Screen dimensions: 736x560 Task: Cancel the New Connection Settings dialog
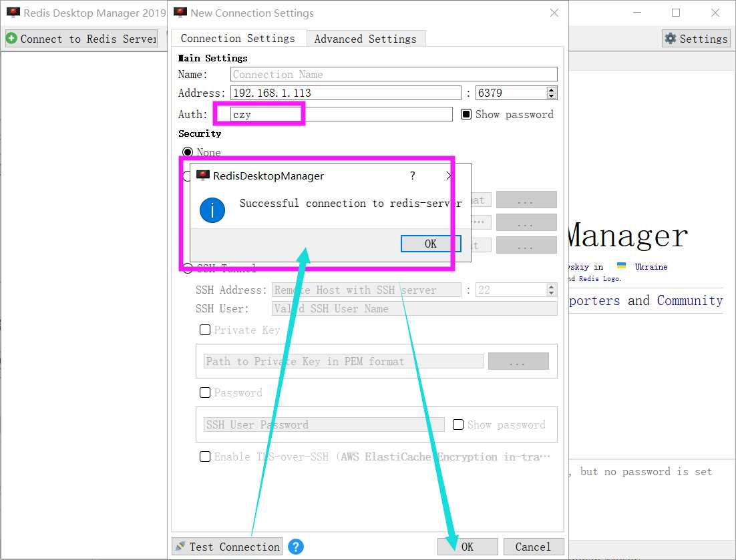point(533,547)
